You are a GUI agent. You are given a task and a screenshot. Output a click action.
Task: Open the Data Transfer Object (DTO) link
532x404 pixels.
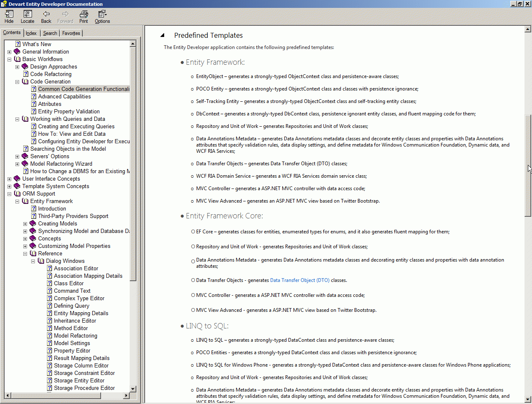click(300, 280)
